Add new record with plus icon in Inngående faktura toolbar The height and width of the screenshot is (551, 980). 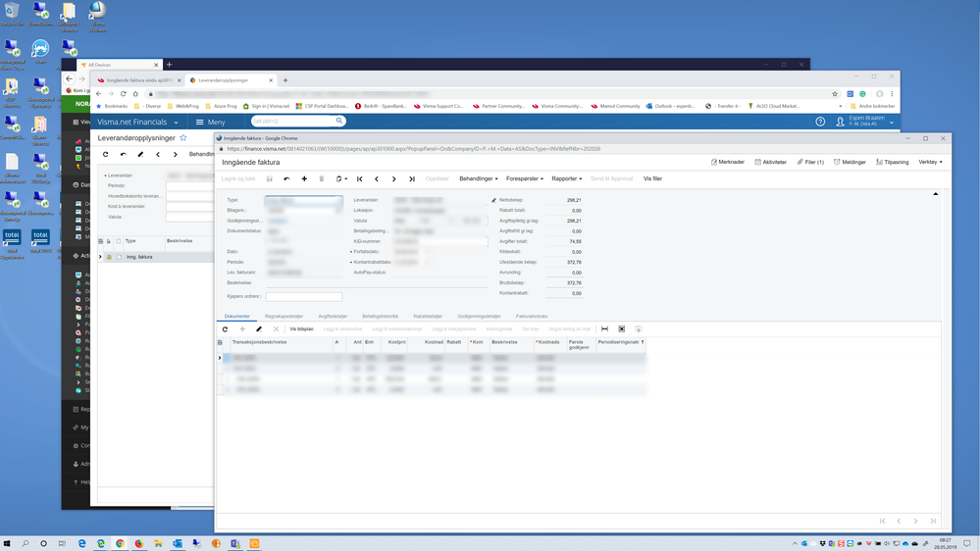(304, 178)
